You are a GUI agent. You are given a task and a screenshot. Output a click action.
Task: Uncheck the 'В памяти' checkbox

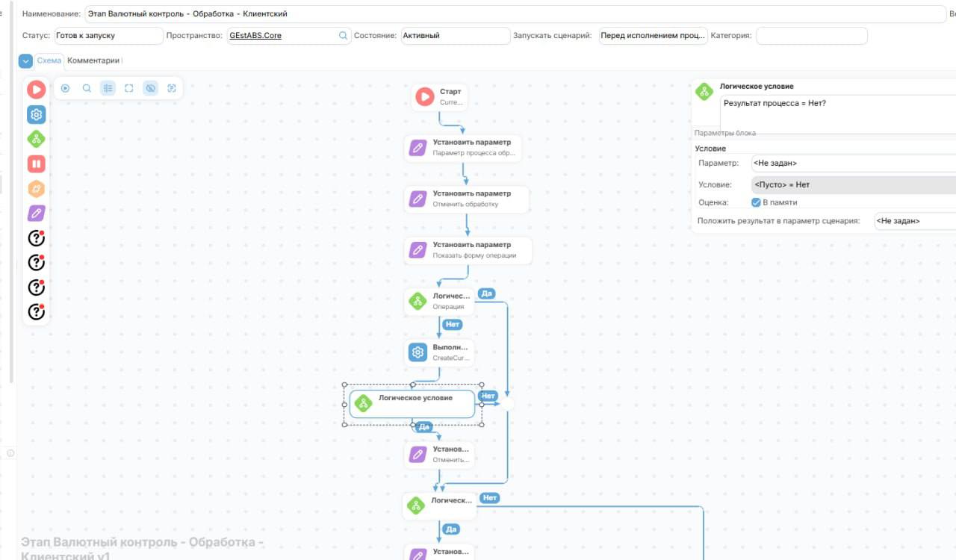tap(756, 202)
